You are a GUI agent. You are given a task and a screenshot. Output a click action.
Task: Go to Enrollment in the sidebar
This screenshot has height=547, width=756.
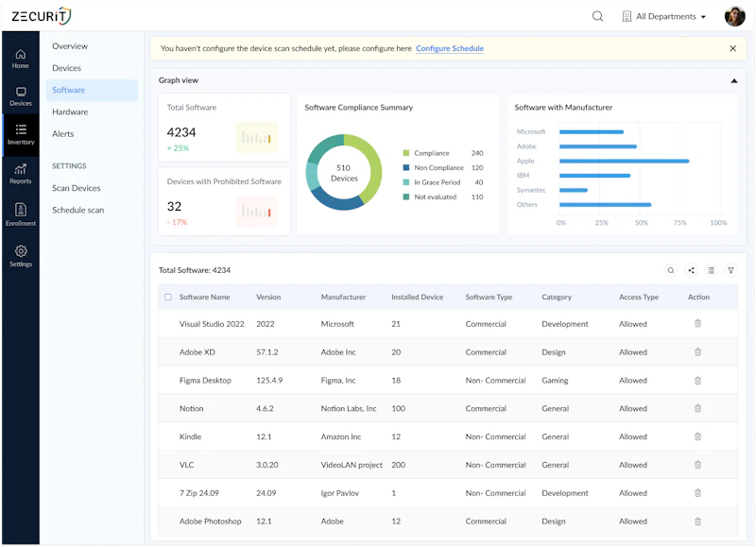point(20,214)
